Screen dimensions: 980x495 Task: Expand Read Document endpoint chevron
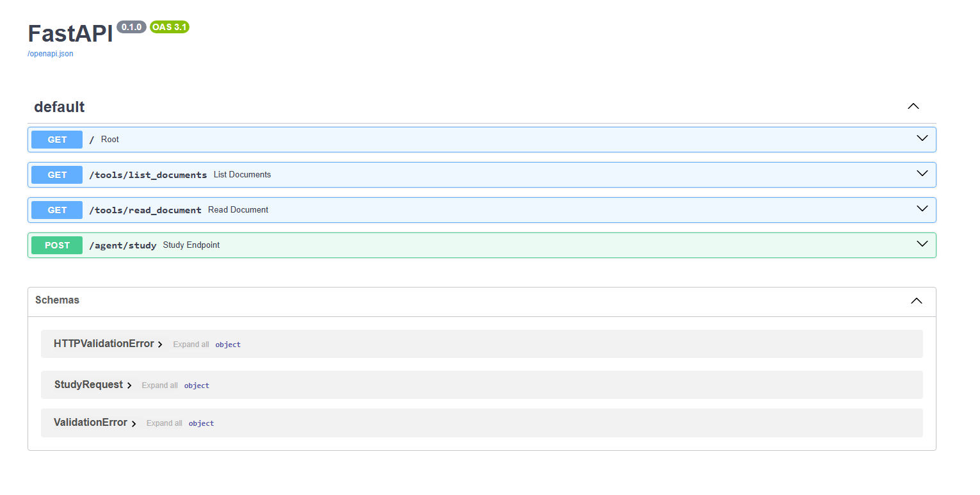(x=922, y=209)
